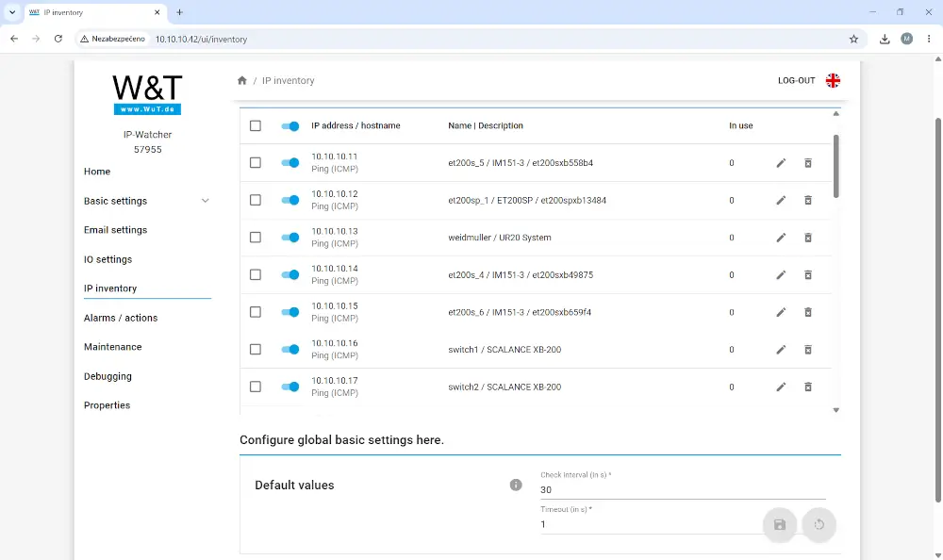943x560 pixels.
Task: Tick the select-all checkbox in table header
Action: click(x=256, y=125)
